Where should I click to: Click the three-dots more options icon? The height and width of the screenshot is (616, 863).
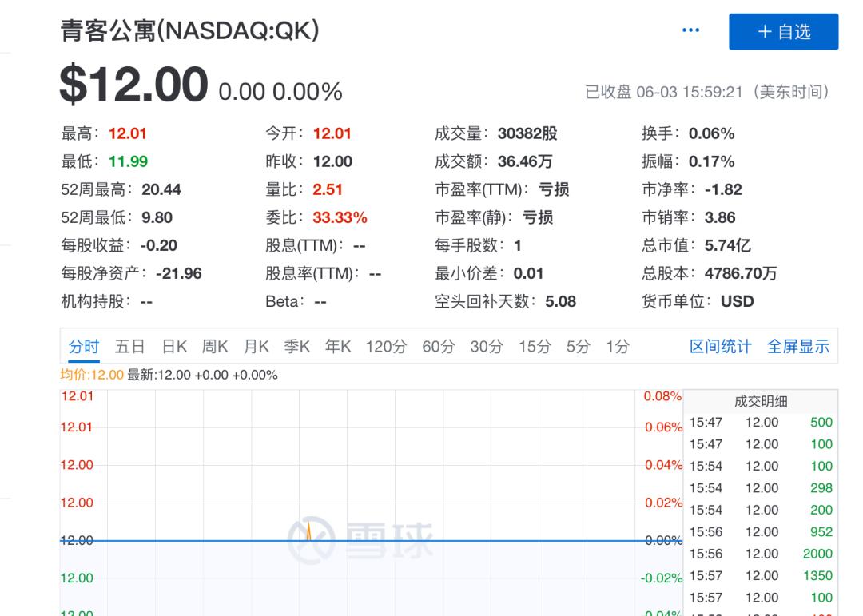pyautogui.click(x=691, y=31)
